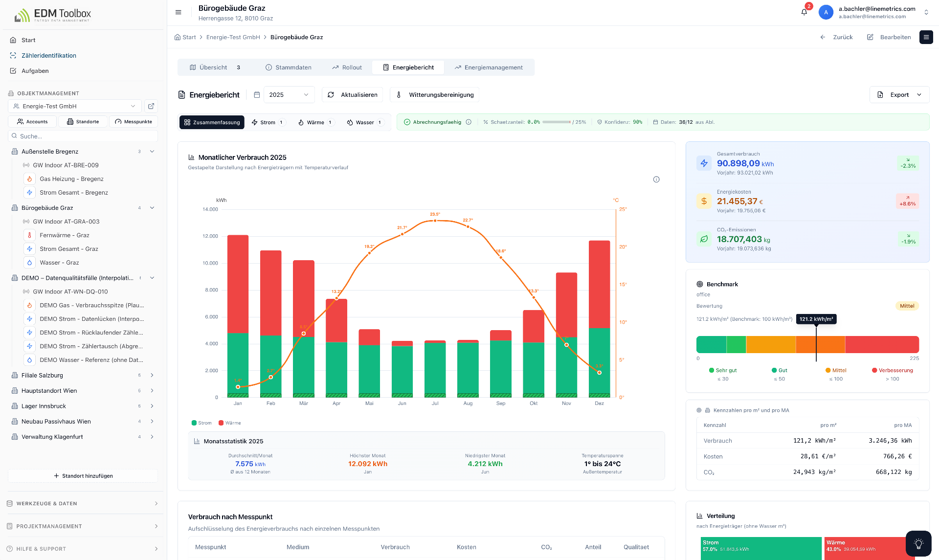The image size is (939, 560).
Task: Collapse the Außenstelle Bregenz tree
Action: coord(152,152)
